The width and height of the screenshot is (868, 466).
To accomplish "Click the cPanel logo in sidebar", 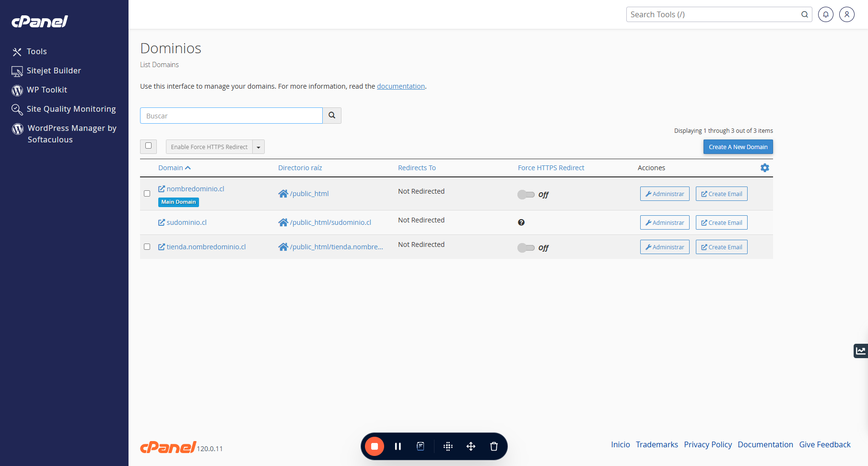I will click(40, 22).
